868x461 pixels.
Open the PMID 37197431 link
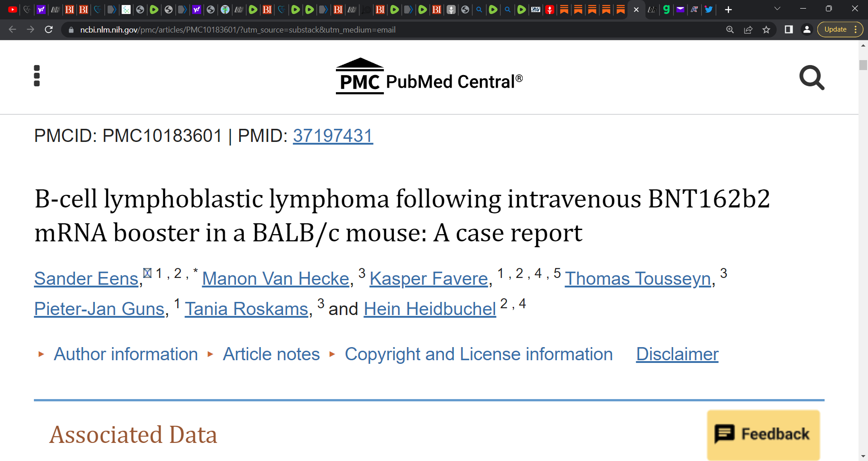point(333,136)
